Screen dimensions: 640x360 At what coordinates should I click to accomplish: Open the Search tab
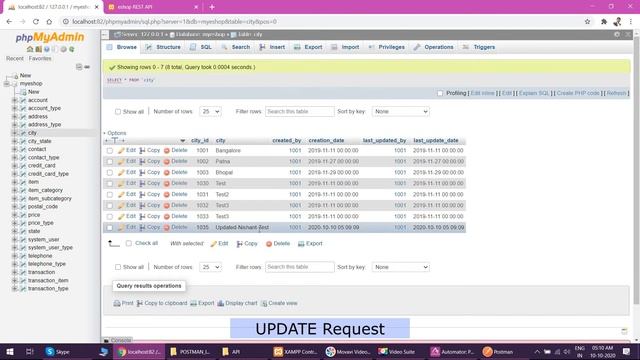point(236,47)
